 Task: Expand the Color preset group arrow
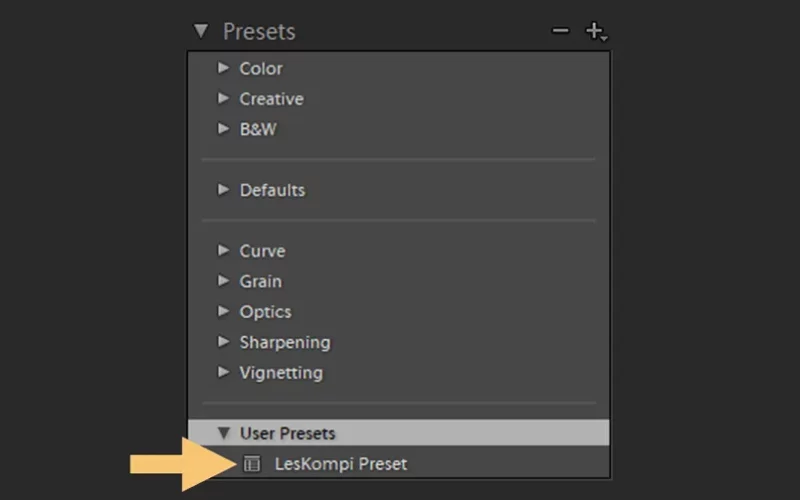223,68
